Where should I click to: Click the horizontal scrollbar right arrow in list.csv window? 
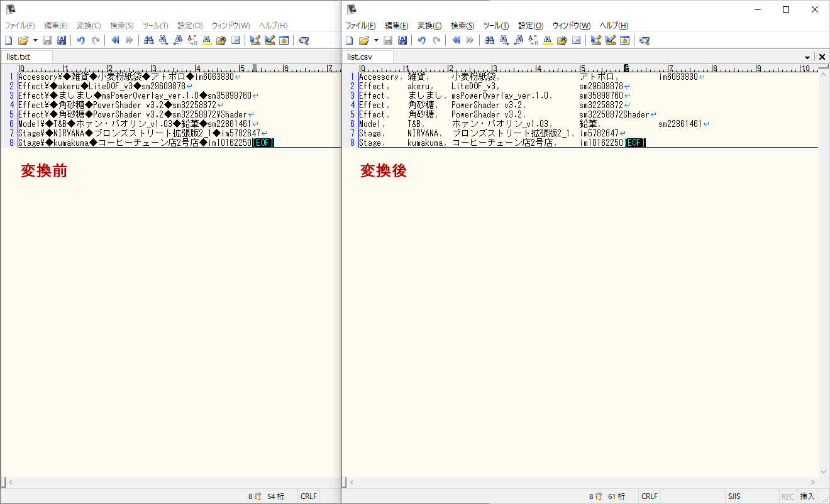[x=813, y=482]
